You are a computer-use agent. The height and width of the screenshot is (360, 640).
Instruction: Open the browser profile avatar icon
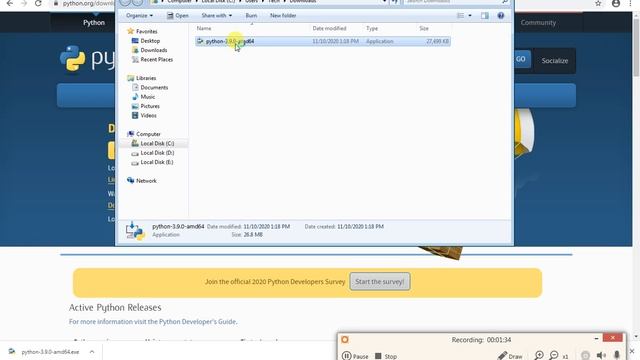coord(616,3)
